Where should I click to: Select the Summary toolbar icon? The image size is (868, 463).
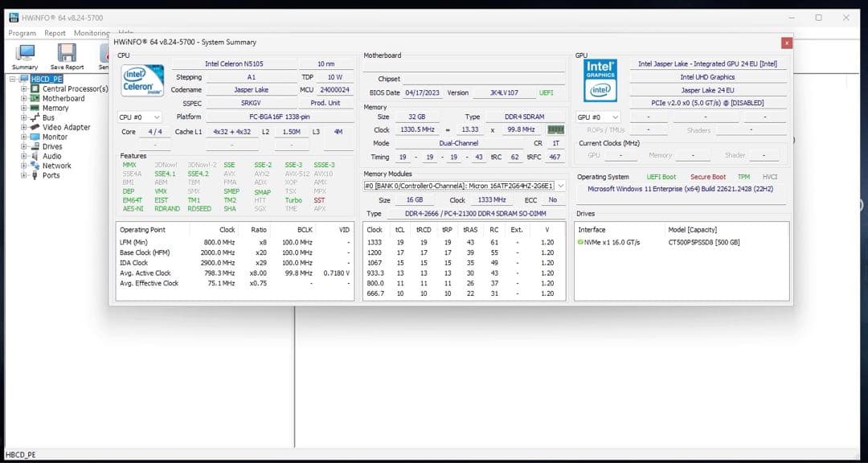[24, 55]
